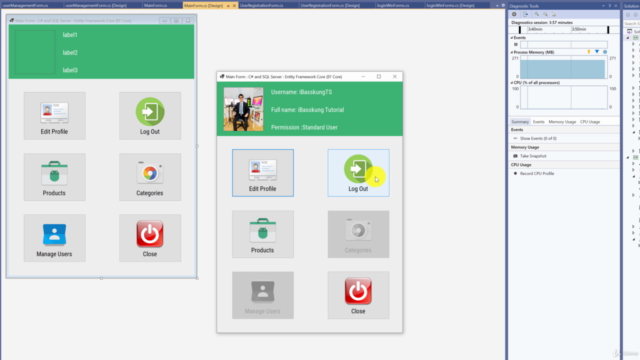Select the Memory Usage tab
The width and height of the screenshot is (640, 360).
coord(562,122)
